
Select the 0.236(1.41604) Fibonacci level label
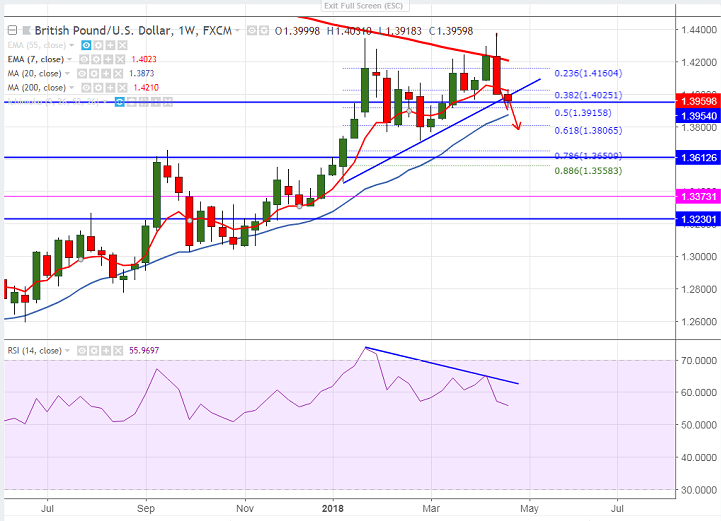click(588, 73)
